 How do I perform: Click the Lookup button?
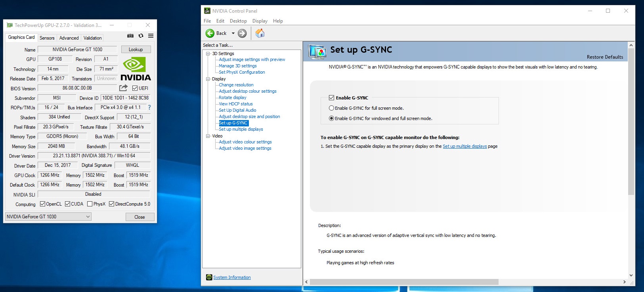point(136,50)
